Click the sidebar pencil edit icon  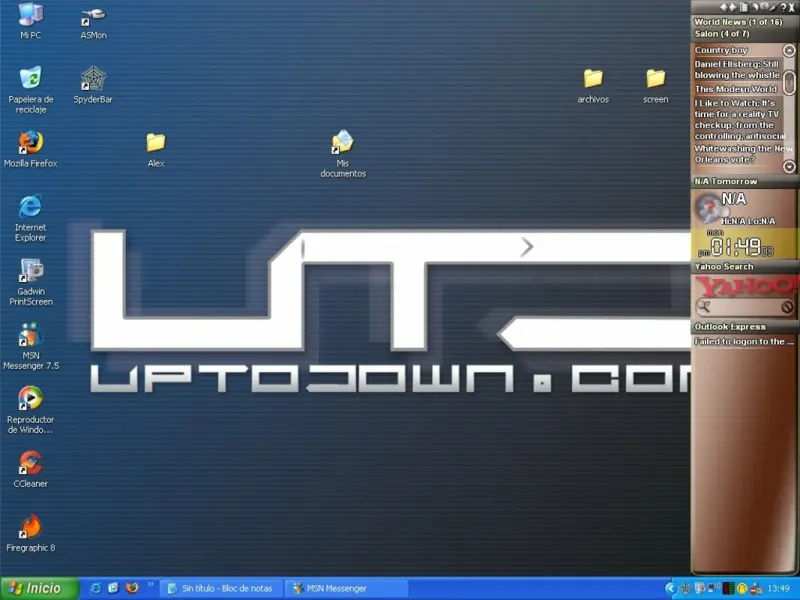pos(774,7)
